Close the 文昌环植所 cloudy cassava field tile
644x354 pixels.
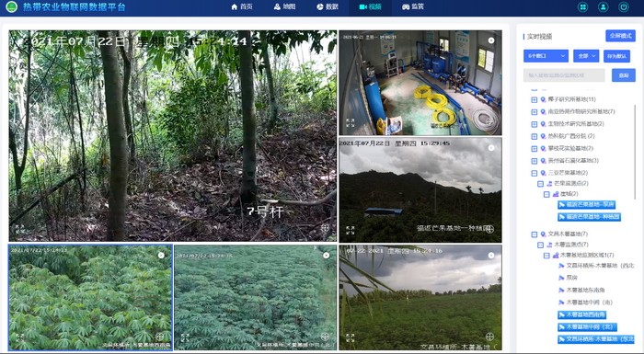(x=490, y=256)
